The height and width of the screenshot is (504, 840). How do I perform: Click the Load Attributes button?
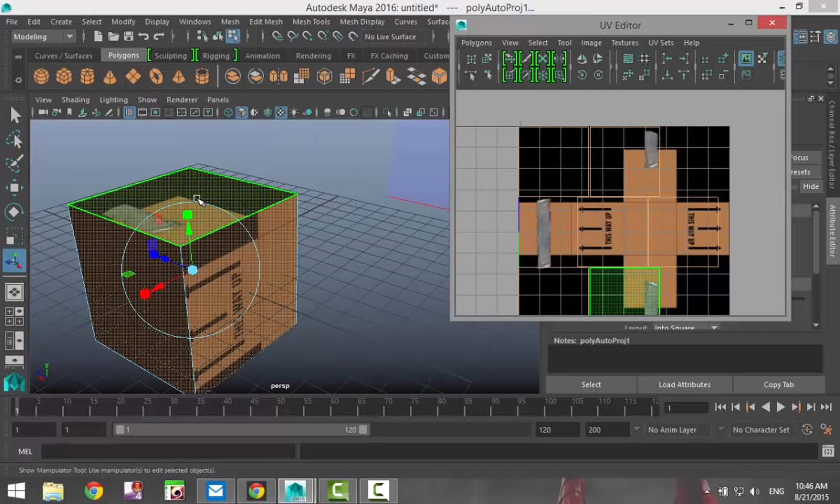point(684,384)
